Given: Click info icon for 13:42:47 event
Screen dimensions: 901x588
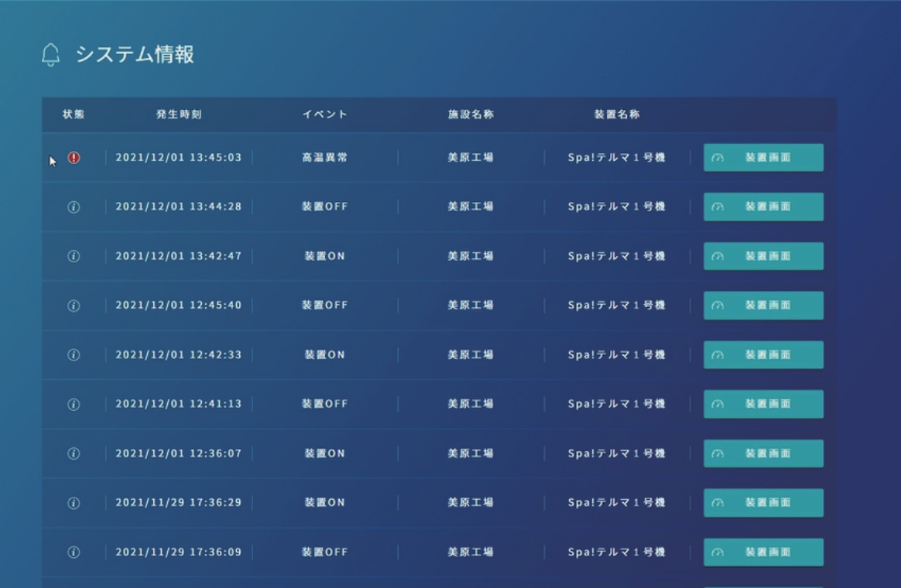Looking at the screenshot, I should 74,256.
